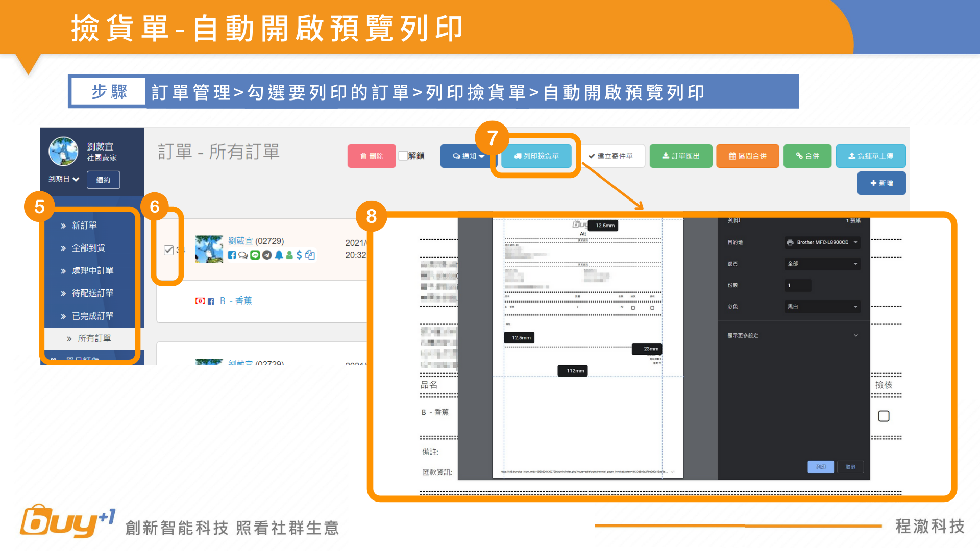
Task: Click the chat bubbles comment icon
Action: pos(243,255)
